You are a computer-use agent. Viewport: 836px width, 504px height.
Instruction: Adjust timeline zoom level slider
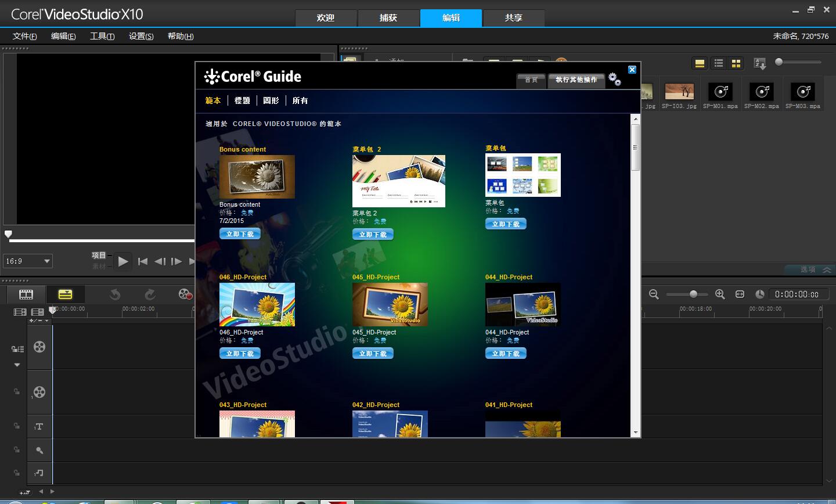[693, 294]
